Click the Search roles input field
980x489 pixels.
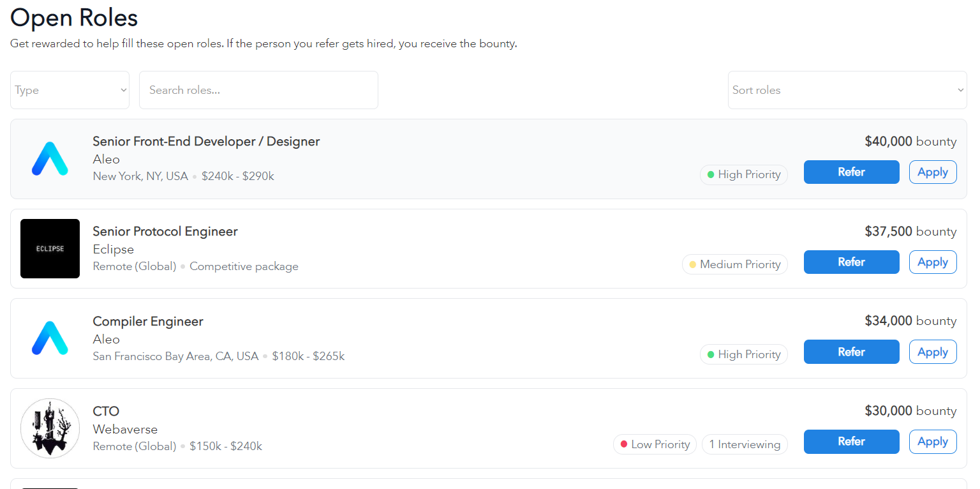[x=258, y=90]
